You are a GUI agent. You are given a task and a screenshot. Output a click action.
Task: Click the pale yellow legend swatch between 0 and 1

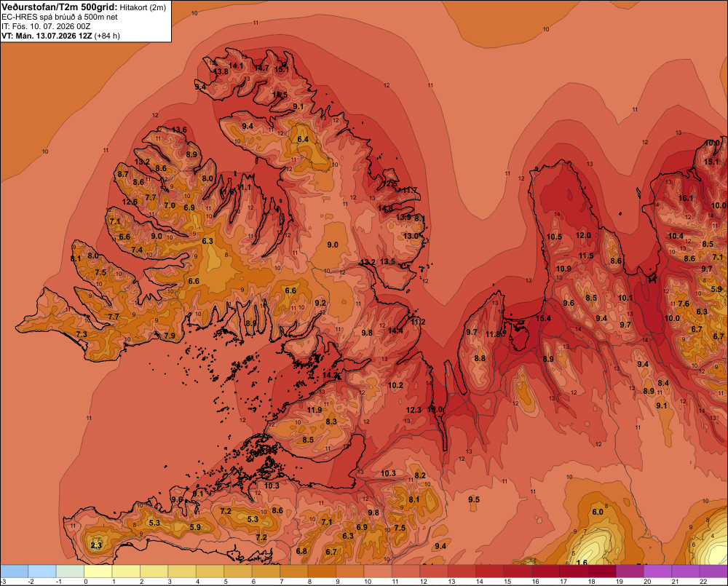(98, 571)
